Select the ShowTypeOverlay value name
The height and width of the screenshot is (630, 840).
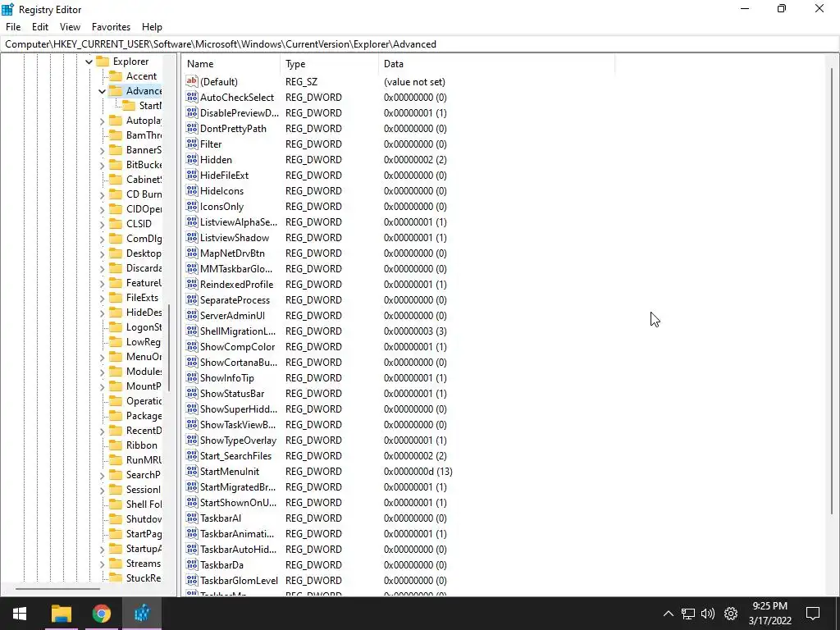pos(239,441)
